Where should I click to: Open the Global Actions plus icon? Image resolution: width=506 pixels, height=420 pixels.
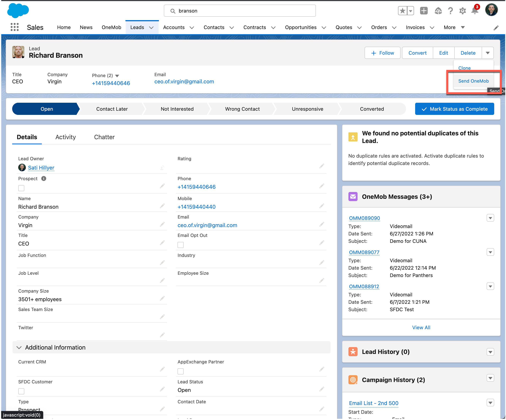[x=424, y=11]
